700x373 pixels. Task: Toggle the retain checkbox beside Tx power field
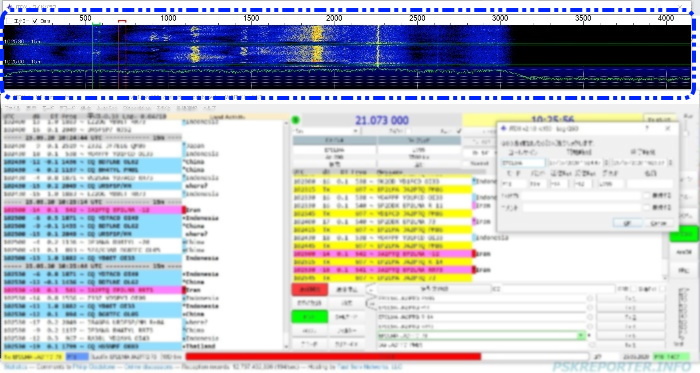(646, 195)
